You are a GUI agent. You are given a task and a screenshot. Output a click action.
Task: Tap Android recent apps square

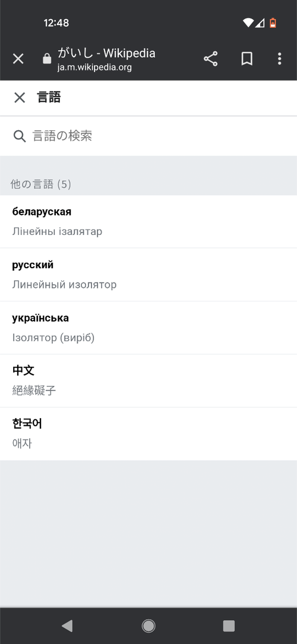[x=229, y=626]
